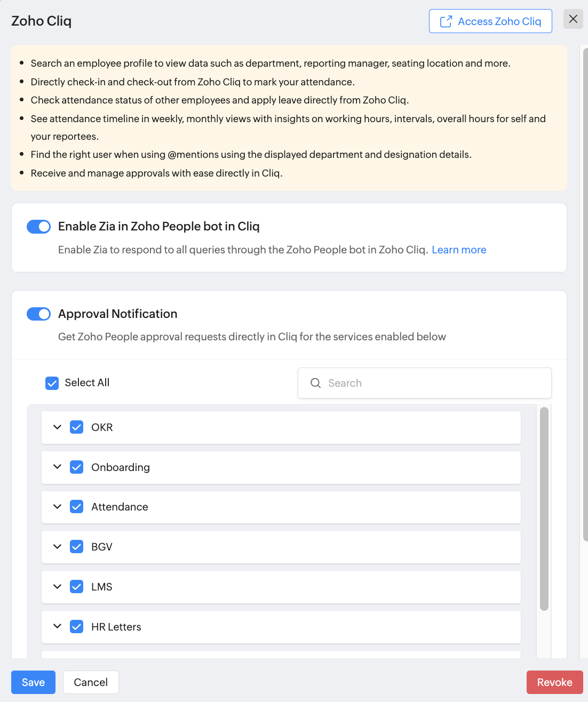Click the OKR label text

click(102, 427)
